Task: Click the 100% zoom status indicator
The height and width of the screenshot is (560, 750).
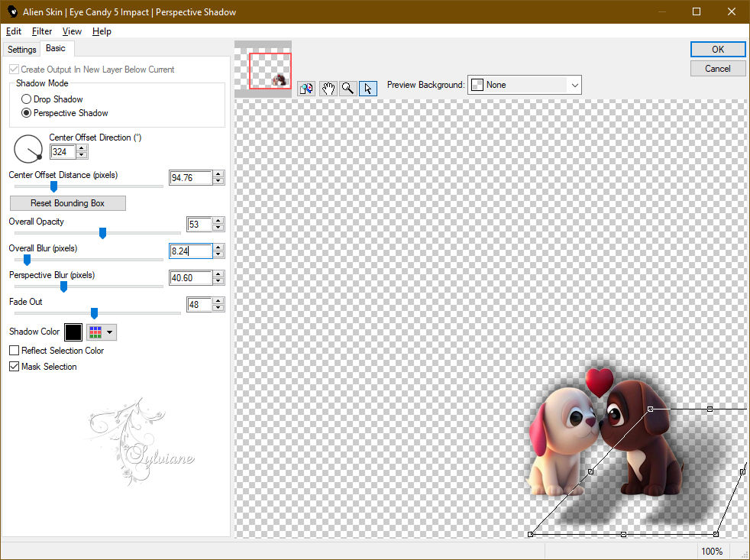Action: tap(712, 552)
